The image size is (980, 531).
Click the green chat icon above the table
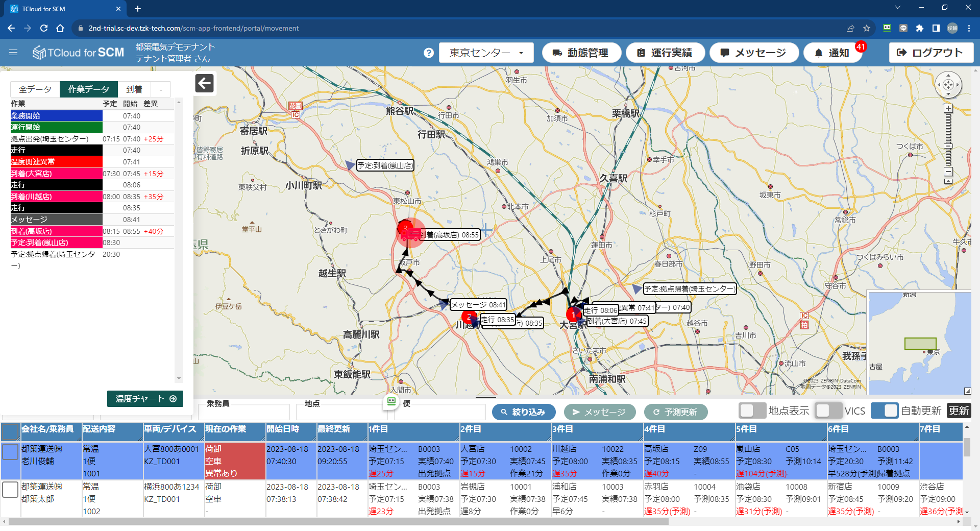tap(391, 401)
